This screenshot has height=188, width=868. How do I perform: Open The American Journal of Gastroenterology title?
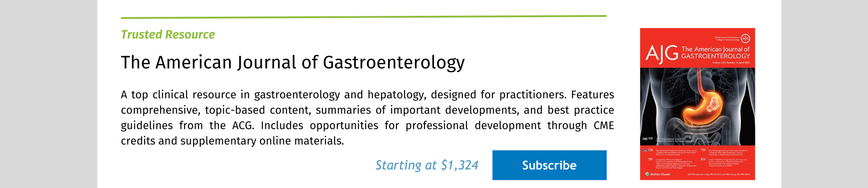(292, 63)
